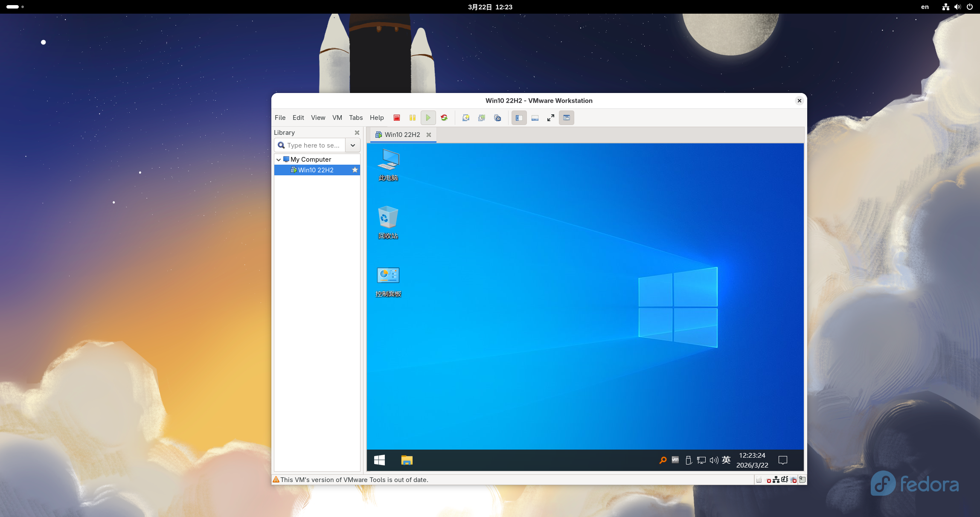Toggle favorite star on Win10 22H2
The height and width of the screenshot is (517, 980).
pyautogui.click(x=355, y=170)
